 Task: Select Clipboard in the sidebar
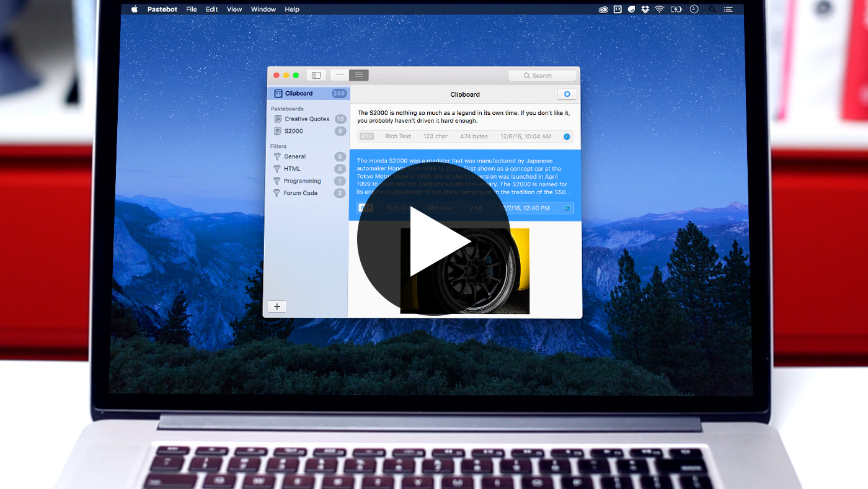(x=308, y=93)
